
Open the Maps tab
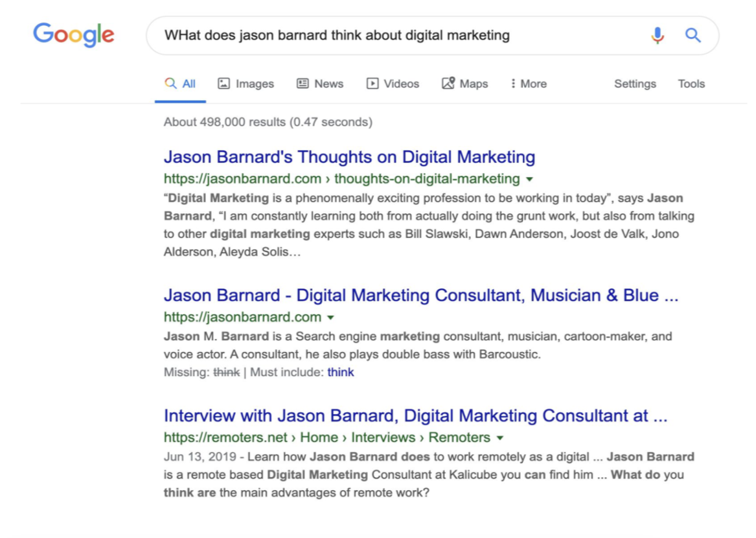[x=464, y=84]
